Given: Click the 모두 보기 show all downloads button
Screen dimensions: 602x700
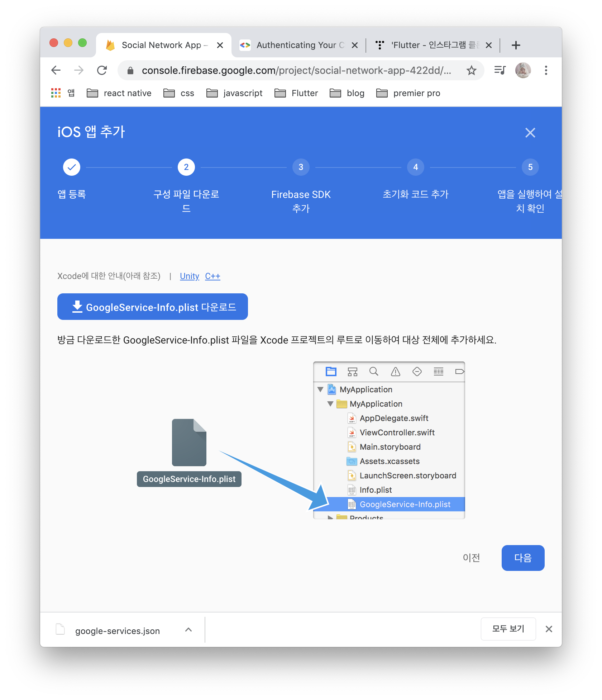Looking at the screenshot, I should 508,629.
